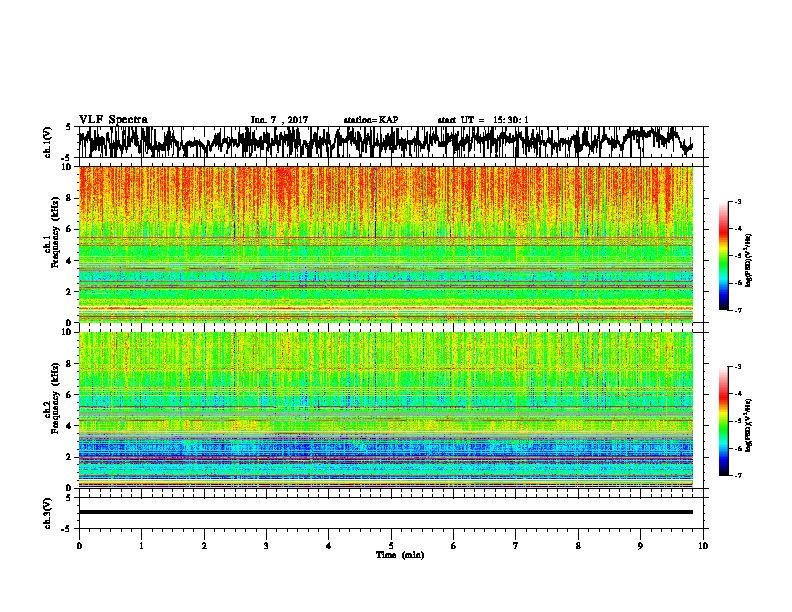Click the log(PSD) unit label beside ch.2 color bar
Image resolution: width=792 pixels, height=612 pixels.
point(748,425)
